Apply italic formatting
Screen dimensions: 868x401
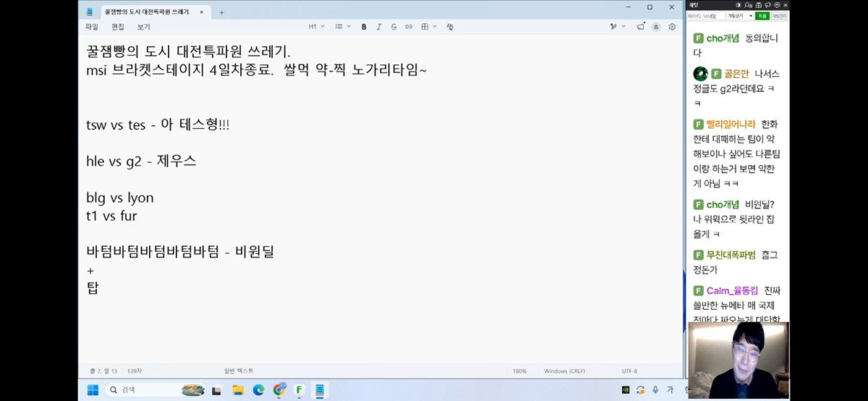(x=379, y=27)
